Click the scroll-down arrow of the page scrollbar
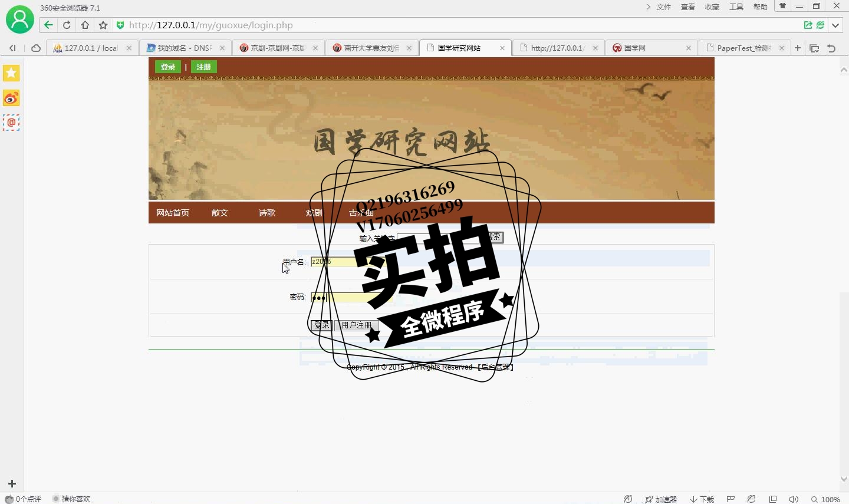The image size is (849, 504). [844, 479]
